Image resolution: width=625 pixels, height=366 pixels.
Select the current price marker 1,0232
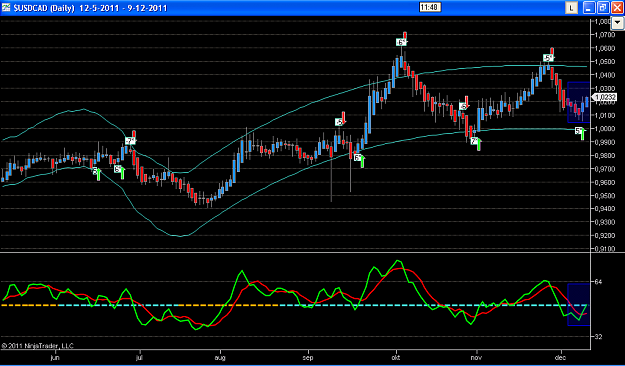tap(605, 97)
